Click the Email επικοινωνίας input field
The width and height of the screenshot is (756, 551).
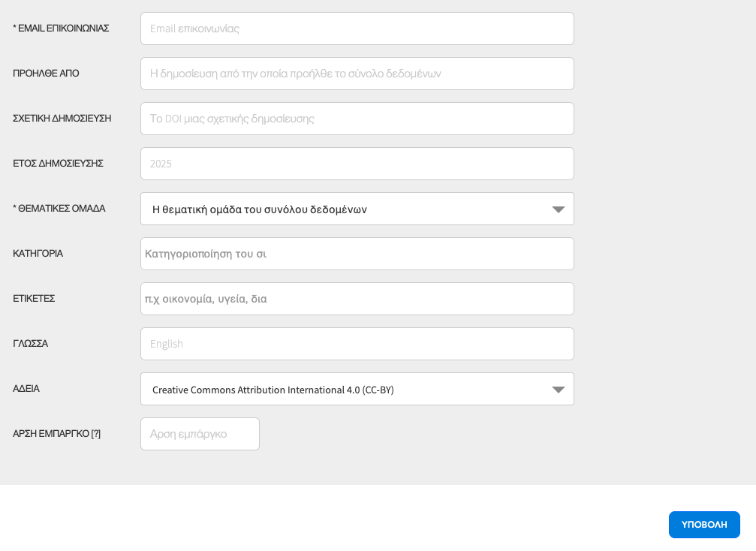click(x=357, y=29)
